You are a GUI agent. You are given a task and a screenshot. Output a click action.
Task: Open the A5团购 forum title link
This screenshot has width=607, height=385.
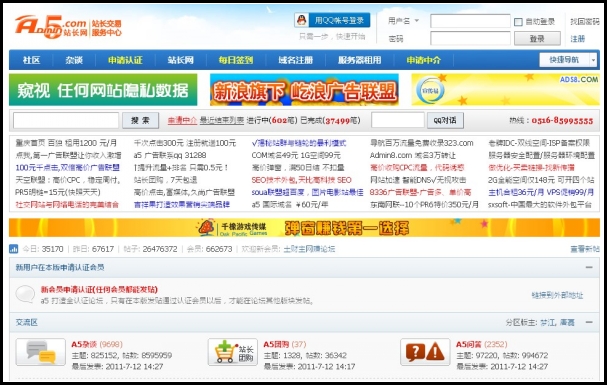pyautogui.click(x=276, y=344)
